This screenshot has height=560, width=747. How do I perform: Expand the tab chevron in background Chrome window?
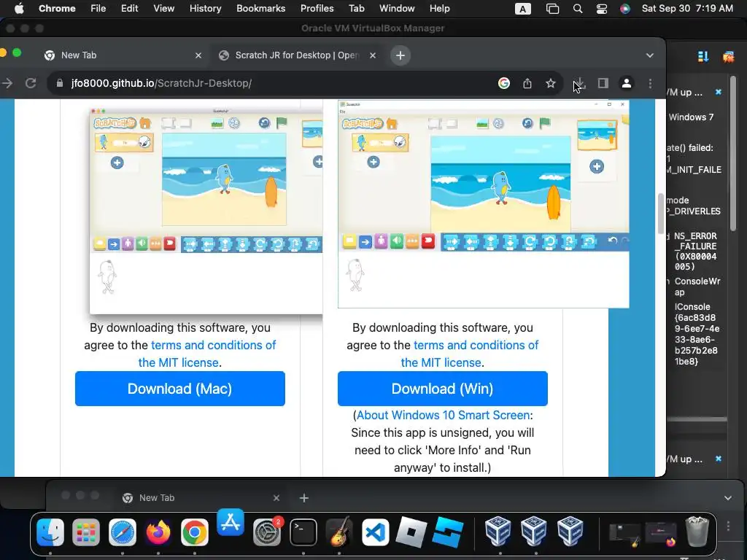(x=728, y=498)
